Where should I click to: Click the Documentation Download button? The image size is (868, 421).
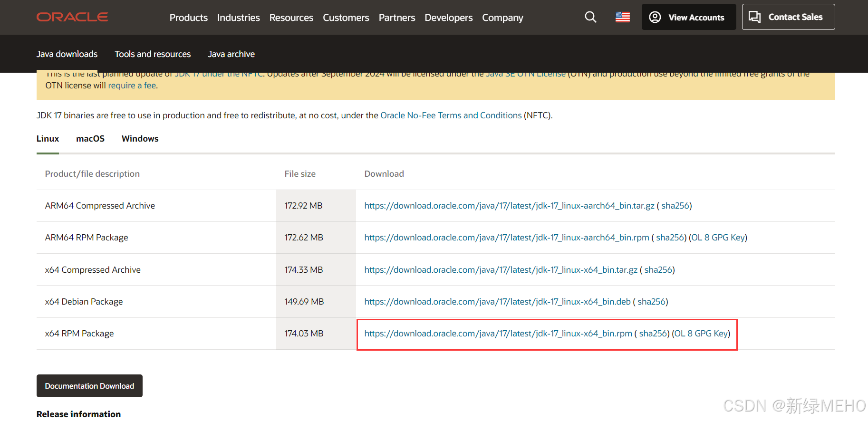[x=89, y=386]
